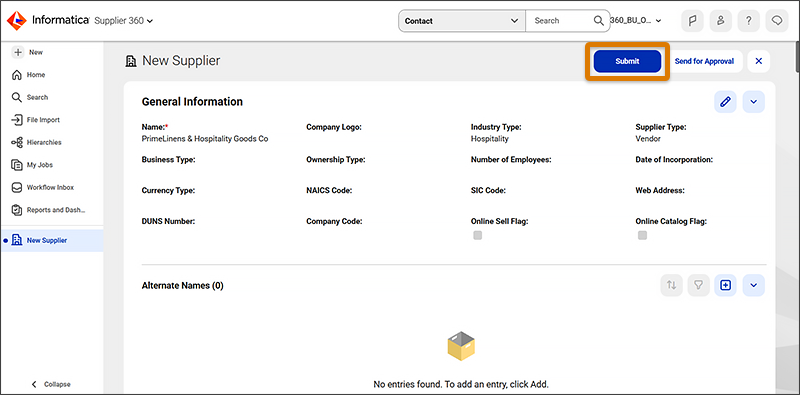Viewport: 800px width, 395px height.
Task: Click the Date of Incorporation label
Action: 674,160
